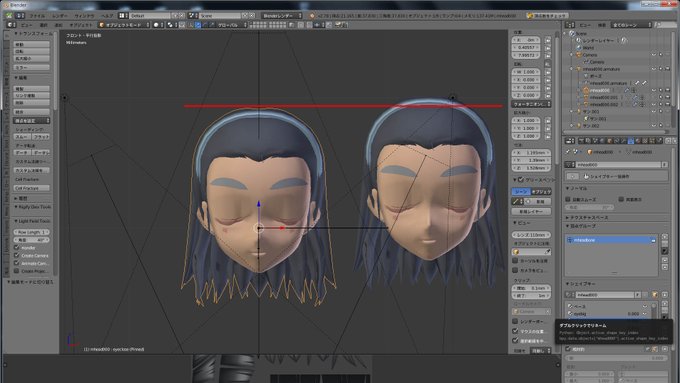Open the ヘルプ menu
The image size is (680, 383).
pos(106,16)
